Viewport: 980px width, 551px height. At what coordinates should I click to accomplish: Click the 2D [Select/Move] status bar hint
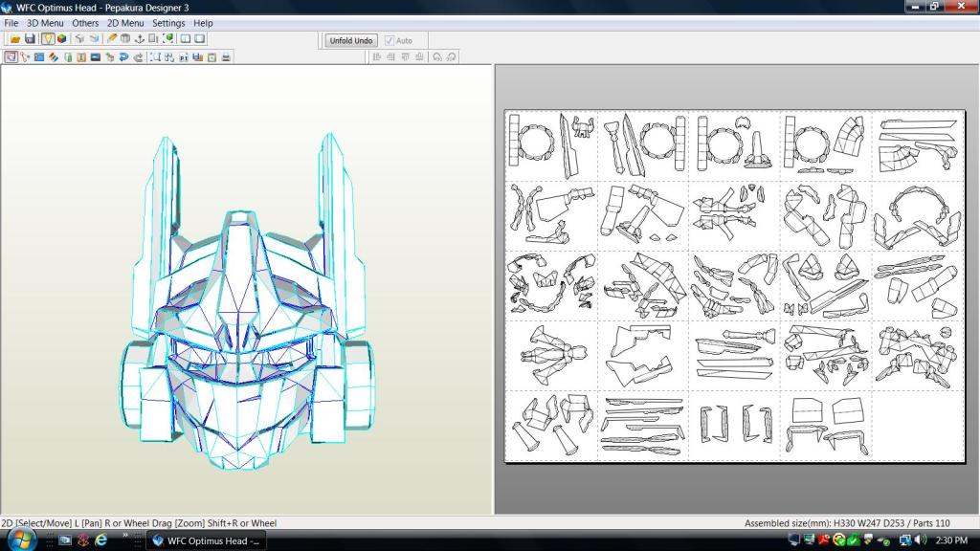(139, 523)
